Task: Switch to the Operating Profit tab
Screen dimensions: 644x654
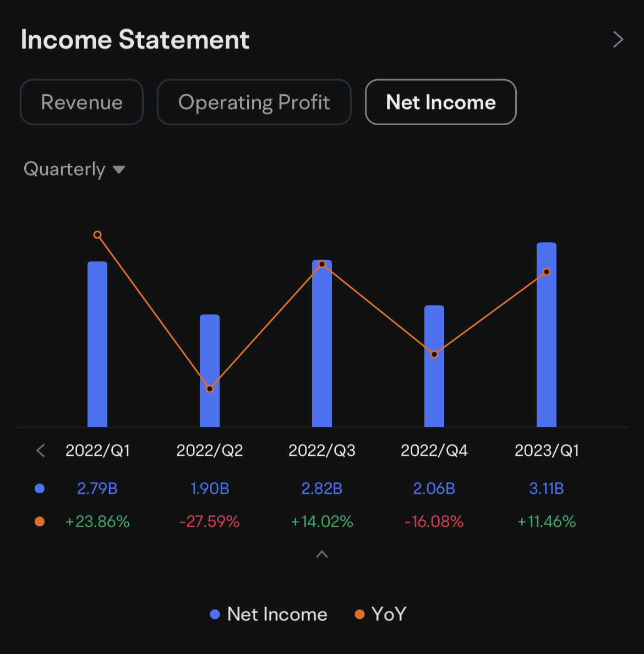Action: point(254,102)
